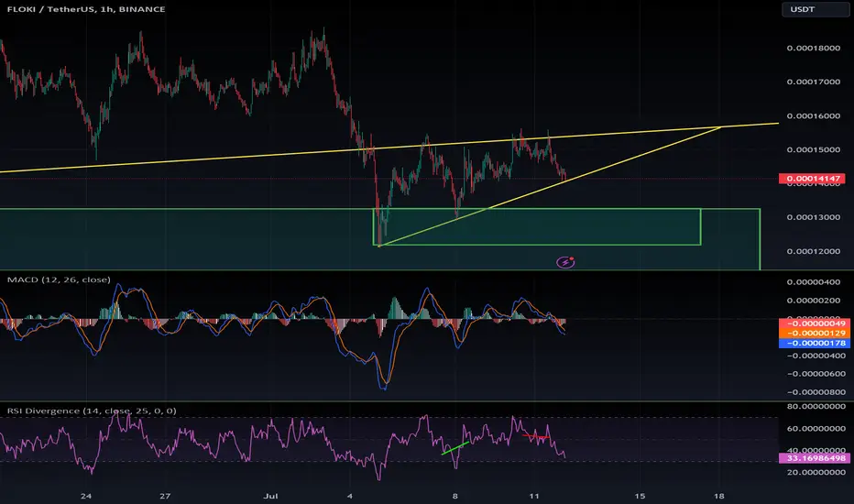Click the 0.00017000 price axis label
The height and width of the screenshot is (504, 854).
813,82
